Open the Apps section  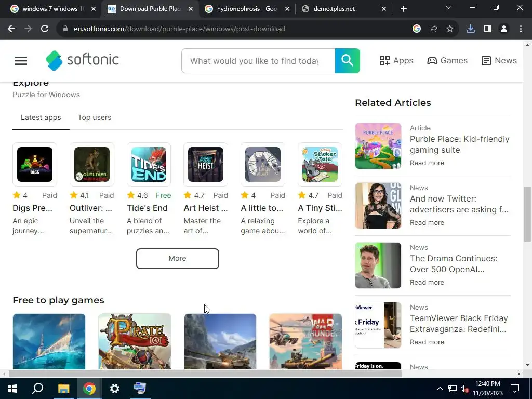click(396, 61)
